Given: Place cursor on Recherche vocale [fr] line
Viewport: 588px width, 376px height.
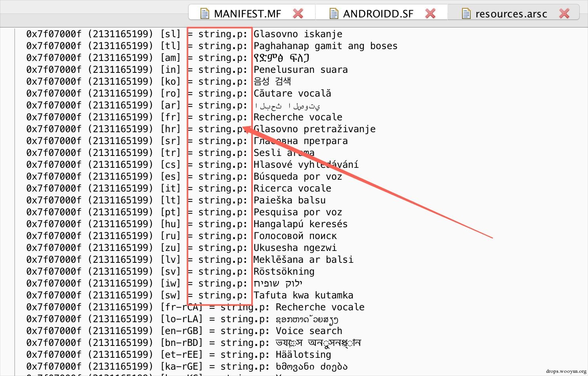Looking at the screenshot, I should [184, 117].
